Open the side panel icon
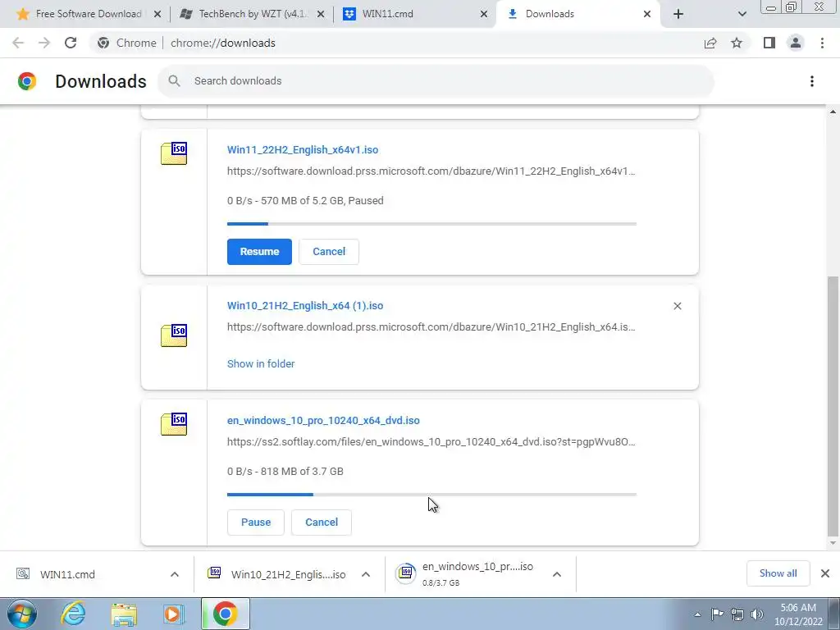This screenshot has height=630, width=840. (769, 43)
